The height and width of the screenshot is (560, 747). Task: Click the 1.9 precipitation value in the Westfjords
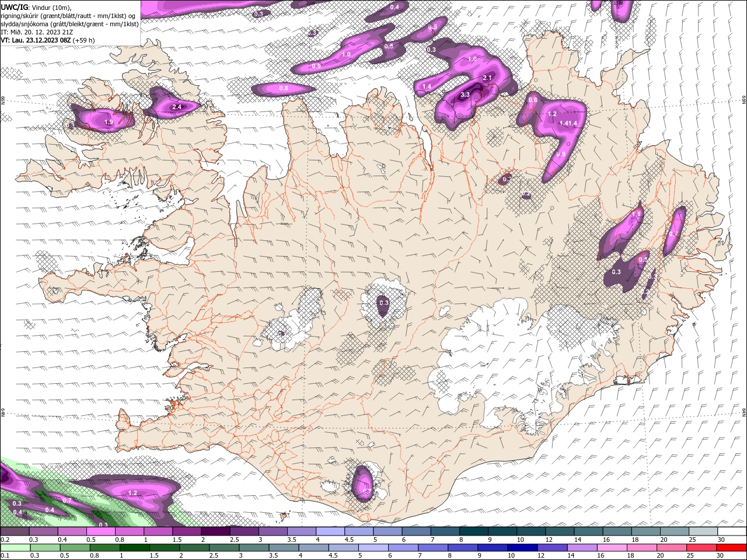click(109, 122)
